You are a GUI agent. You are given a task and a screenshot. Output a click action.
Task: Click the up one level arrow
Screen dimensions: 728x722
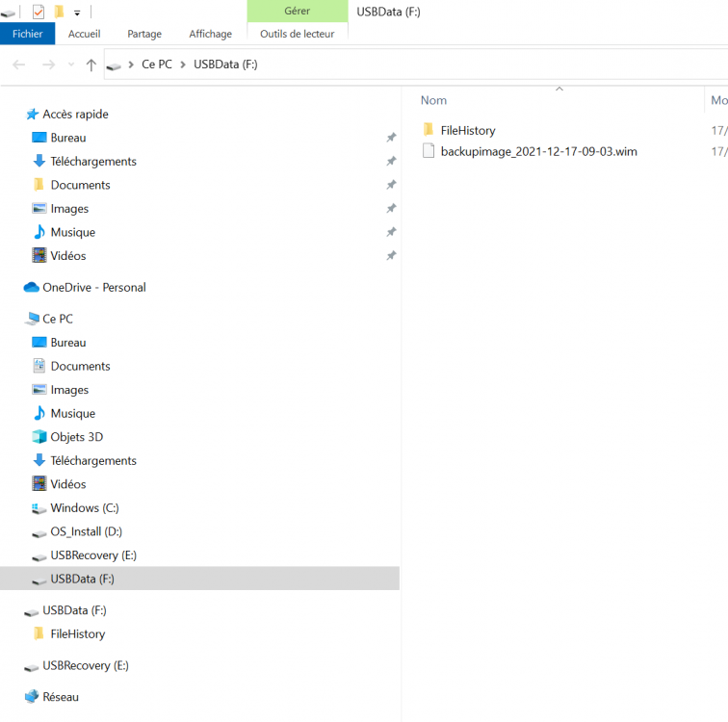91,64
